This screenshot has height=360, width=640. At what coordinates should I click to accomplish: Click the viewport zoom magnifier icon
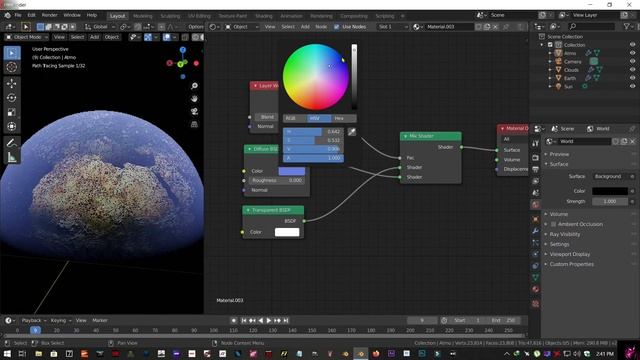pos(194,86)
